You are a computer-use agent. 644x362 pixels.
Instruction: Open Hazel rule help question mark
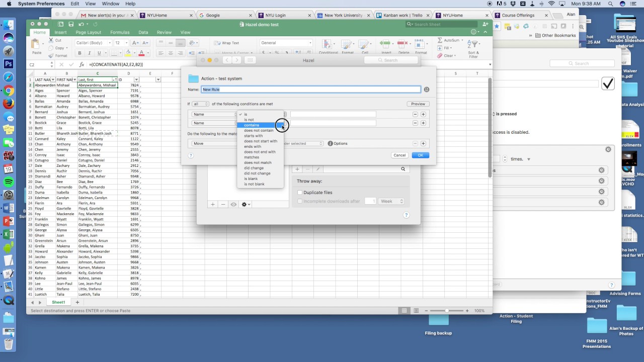pos(191,155)
